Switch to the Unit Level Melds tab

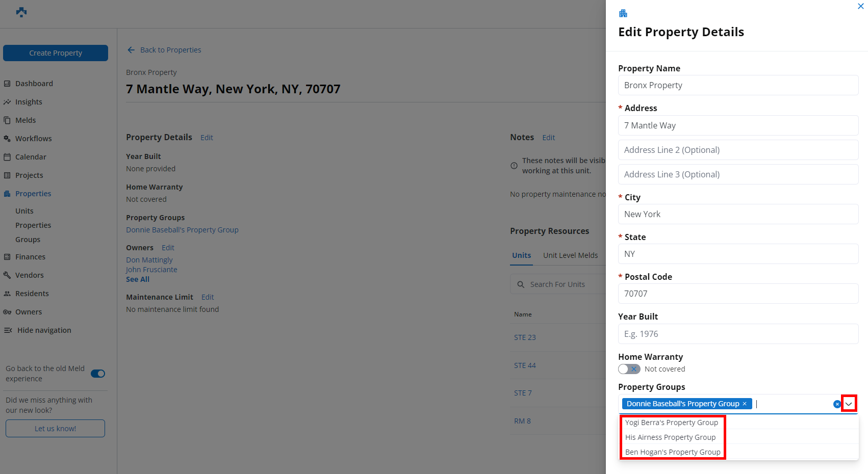(570, 255)
